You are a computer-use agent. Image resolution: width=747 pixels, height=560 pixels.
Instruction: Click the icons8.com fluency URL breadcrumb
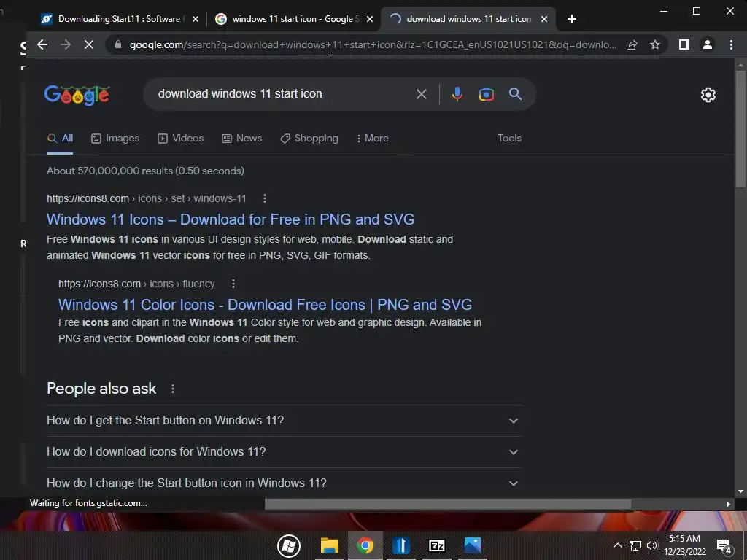tap(136, 284)
